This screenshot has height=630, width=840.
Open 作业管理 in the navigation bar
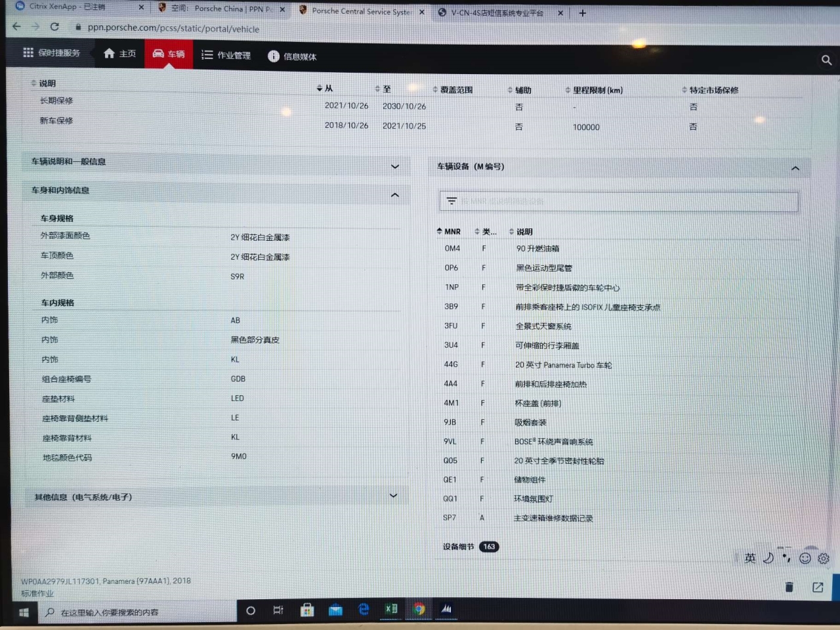click(x=226, y=55)
